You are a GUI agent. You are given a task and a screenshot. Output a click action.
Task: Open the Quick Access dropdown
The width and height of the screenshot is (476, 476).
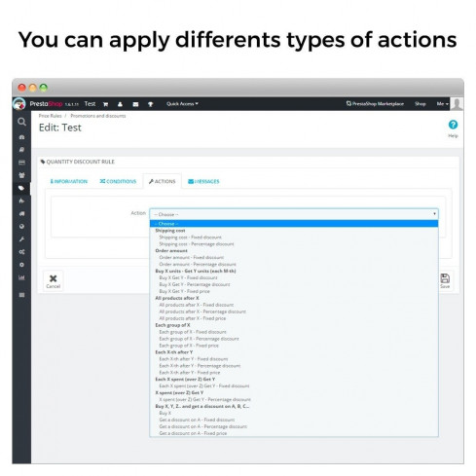tap(182, 104)
